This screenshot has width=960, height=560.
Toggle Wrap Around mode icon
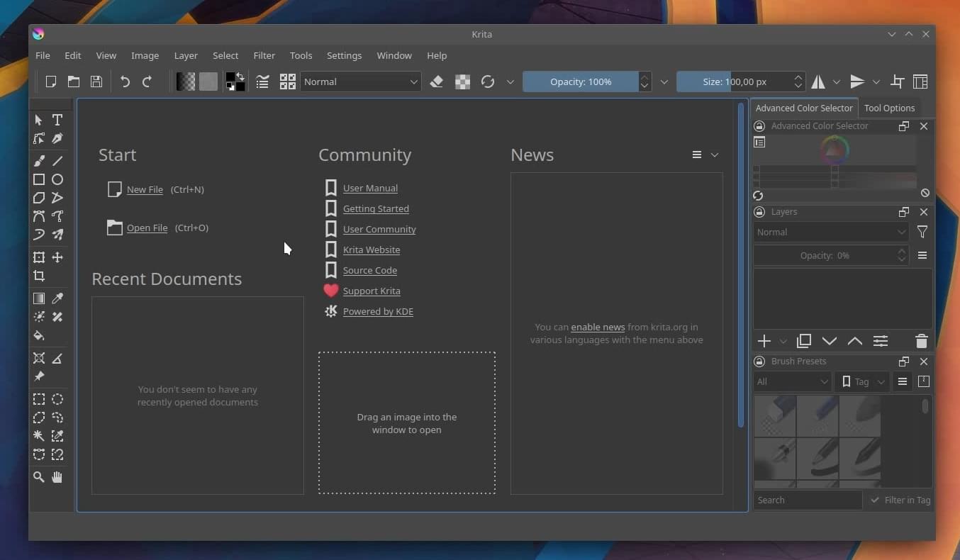click(897, 82)
